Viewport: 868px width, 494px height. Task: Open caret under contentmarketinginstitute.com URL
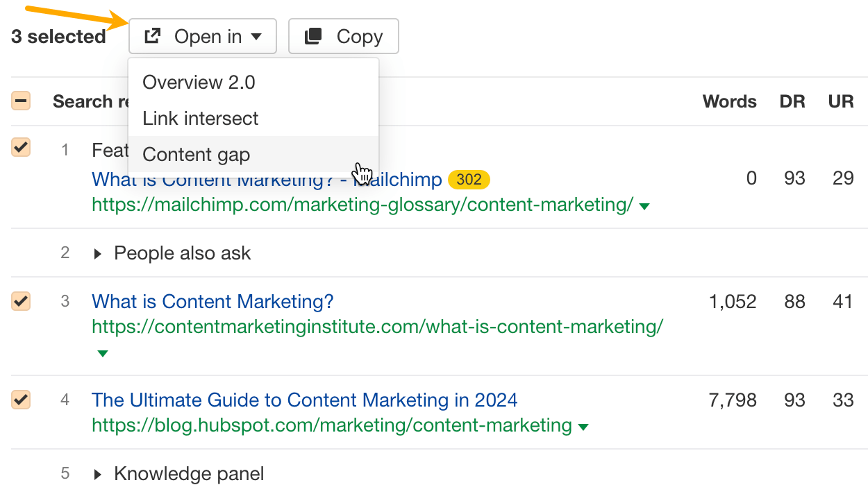pos(102,354)
